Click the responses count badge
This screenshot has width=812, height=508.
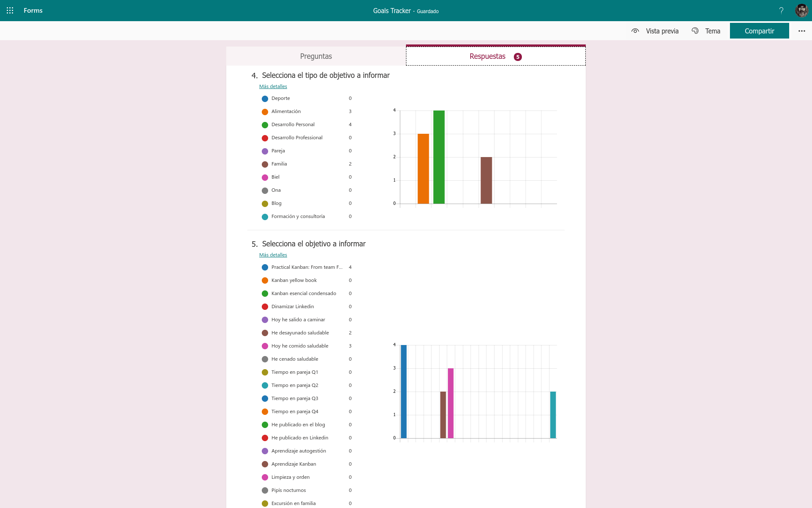click(518, 57)
